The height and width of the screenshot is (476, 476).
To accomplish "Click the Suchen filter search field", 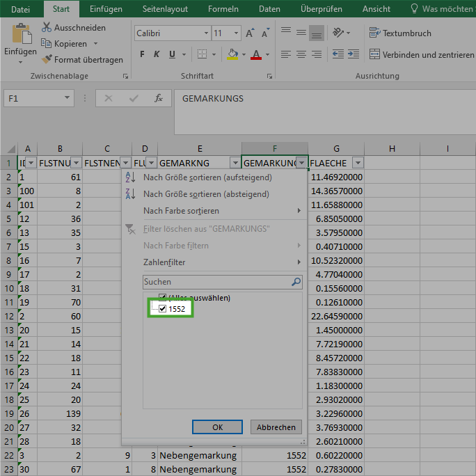I will (216, 282).
